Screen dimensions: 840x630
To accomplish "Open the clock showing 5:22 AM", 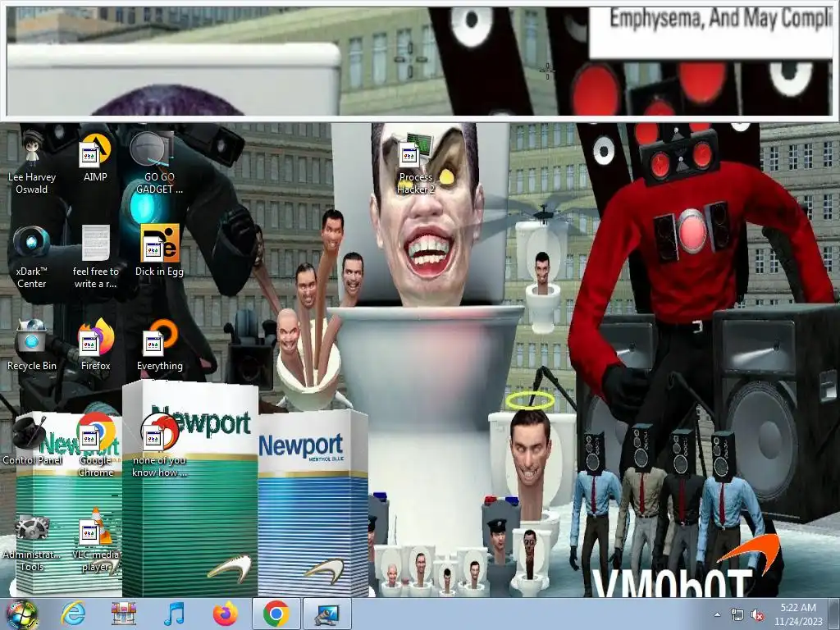I will pos(797,614).
